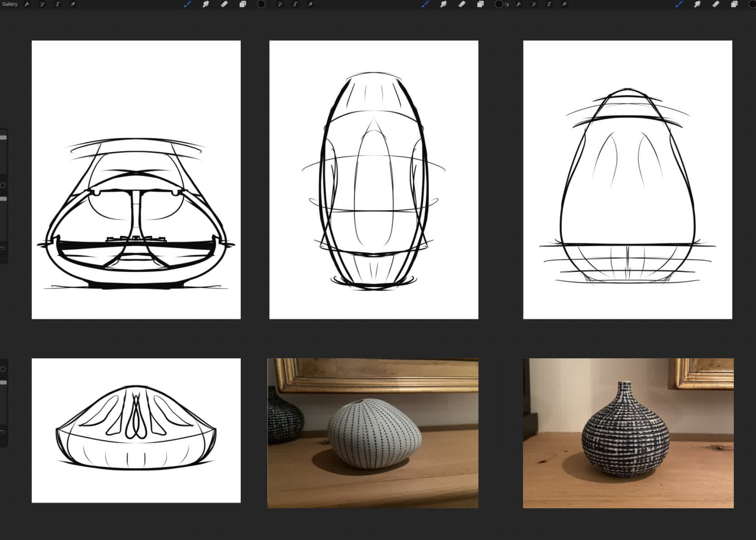The height and width of the screenshot is (540, 756).
Task: Select Smudge tool above the dome-lamp sketch
Action: click(205, 4)
